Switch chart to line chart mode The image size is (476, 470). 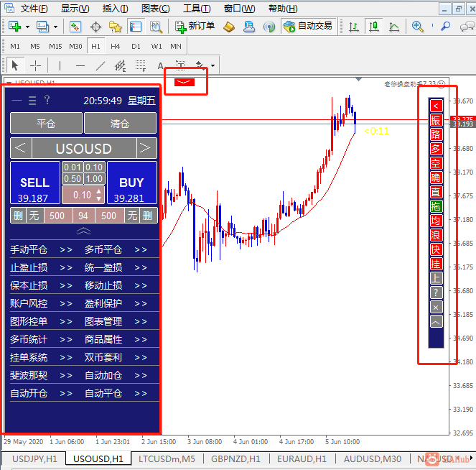[x=394, y=27]
